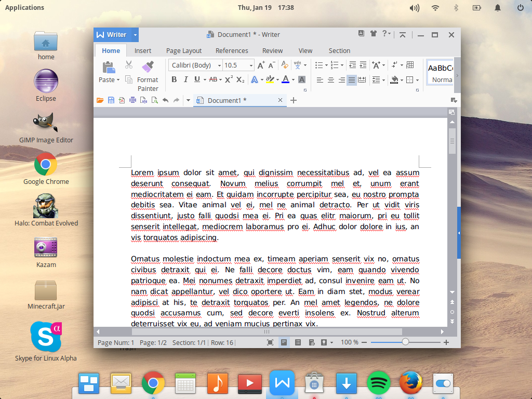Toggle justified paragraph alignment
532x399 pixels.
352,80
